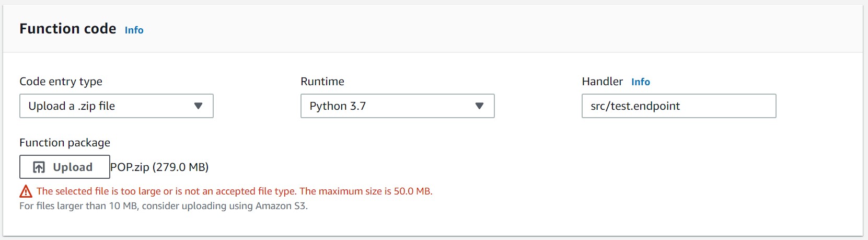This screenshot has width=868, height=240.
Task: Click the Python 3.7 text in Runtime box
Action: pyautogui.click(x=338, y=106)
